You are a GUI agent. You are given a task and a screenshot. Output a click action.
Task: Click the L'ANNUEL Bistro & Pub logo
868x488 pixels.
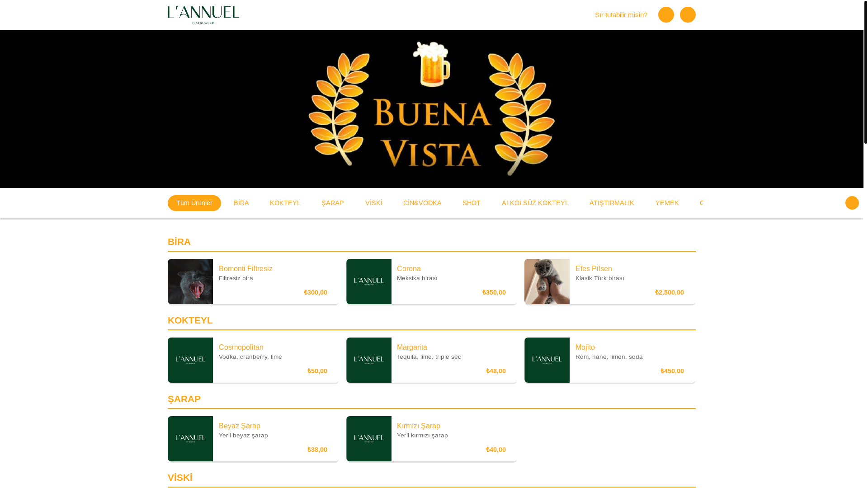pyautogui.click(x=203, y=15)
